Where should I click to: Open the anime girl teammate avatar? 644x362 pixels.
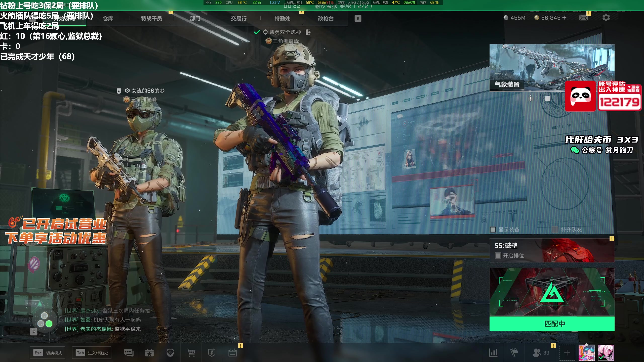coord(587,353)
